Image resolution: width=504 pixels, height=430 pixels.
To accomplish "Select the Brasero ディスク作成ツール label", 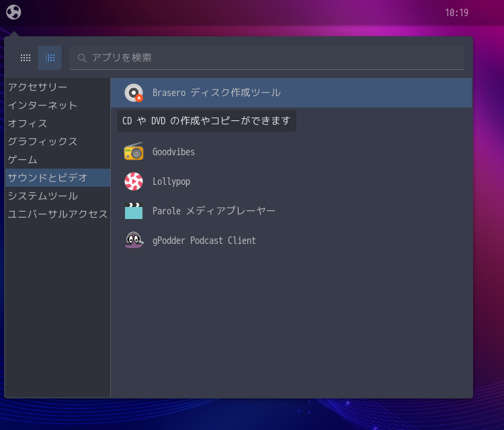I will (216, 93).
